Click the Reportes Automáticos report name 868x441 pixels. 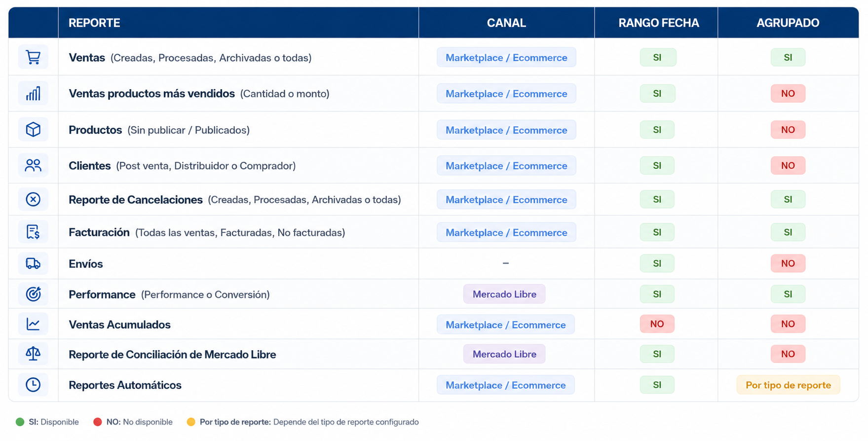pyautogui.click(x=125, y=385)
